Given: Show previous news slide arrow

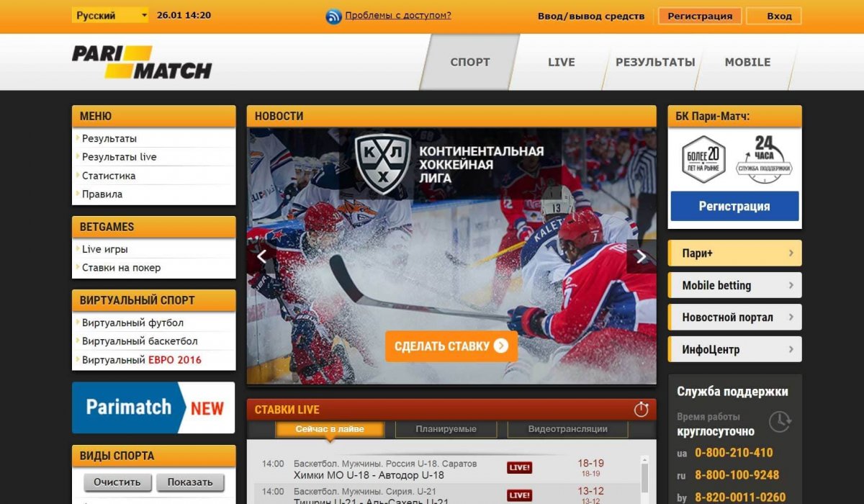Looking at the screenshot, I should point(261,256).
